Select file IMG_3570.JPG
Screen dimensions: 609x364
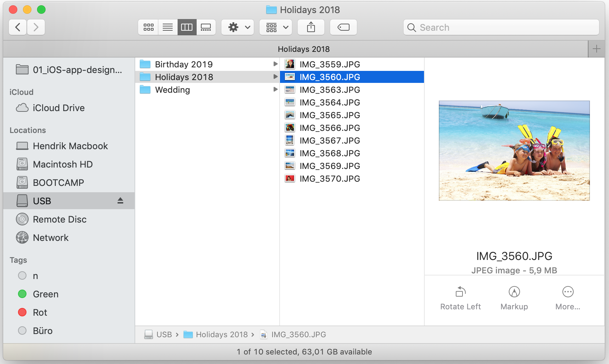(x=352, y=178)
